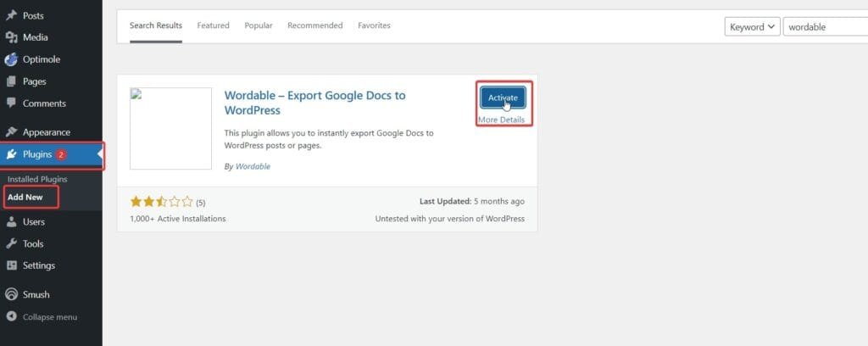Click the red Plugins update badge

point(61,154)
